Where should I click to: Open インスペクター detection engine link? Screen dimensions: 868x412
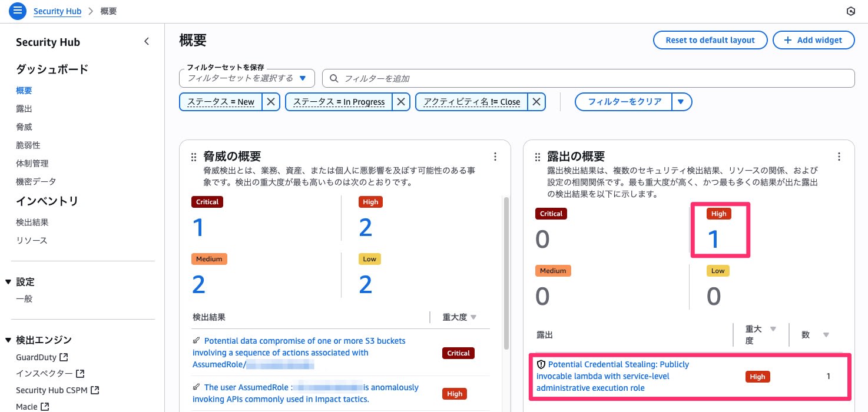point(44,374)
